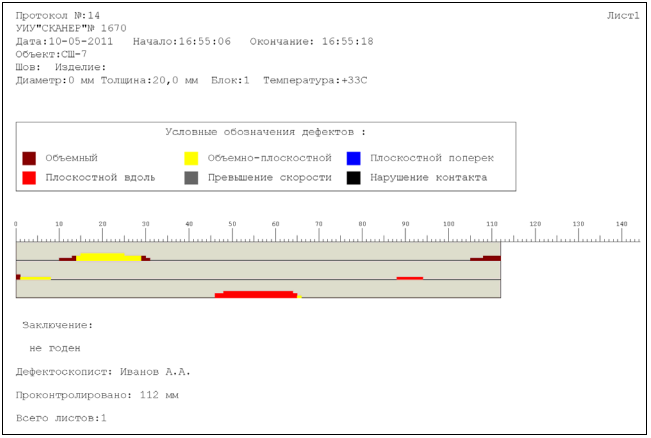The image size is (651, 438).
Task: Click the small red defect in middle track near 90
Action: (x=409, y=278)
